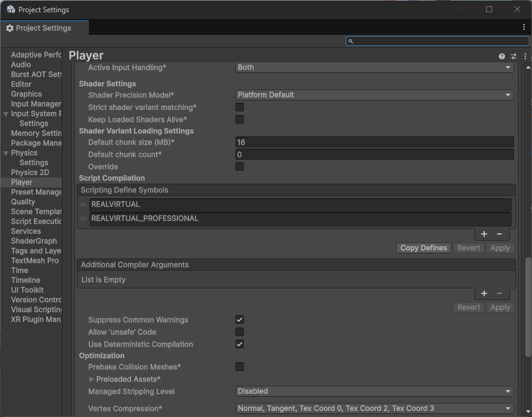Collapse Input System Package tree item

pos(6,114)
